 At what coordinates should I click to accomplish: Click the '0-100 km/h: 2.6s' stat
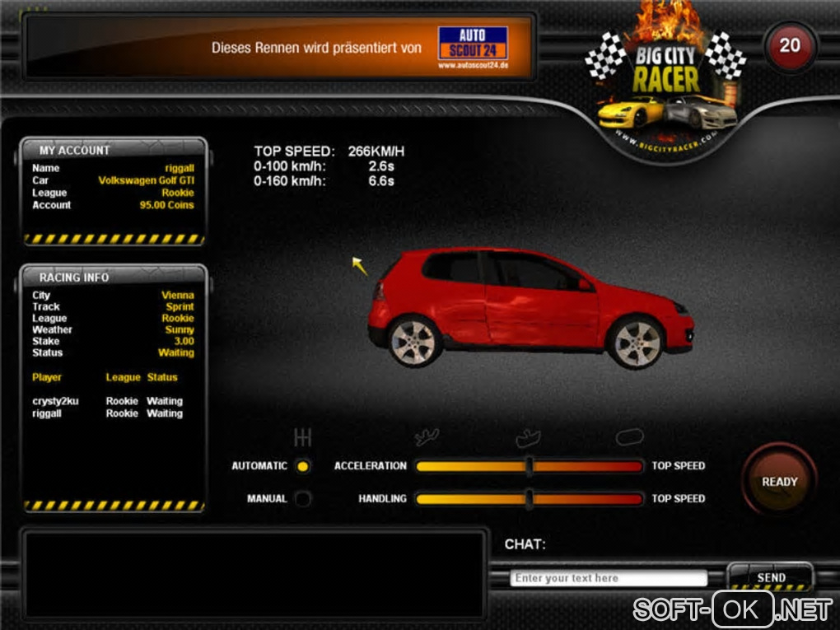click(x=324, y=166)
